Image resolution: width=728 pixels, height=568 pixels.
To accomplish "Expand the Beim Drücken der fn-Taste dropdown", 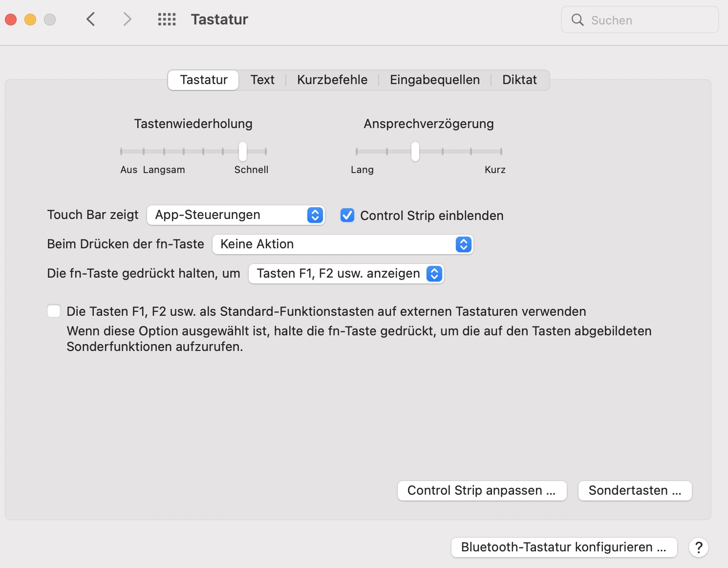I will coord(343,244).
